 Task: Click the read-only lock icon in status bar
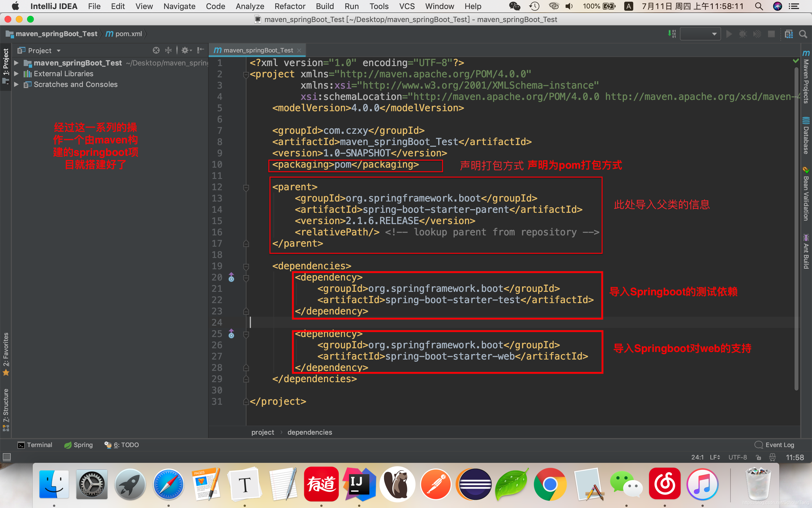point(758,457)
